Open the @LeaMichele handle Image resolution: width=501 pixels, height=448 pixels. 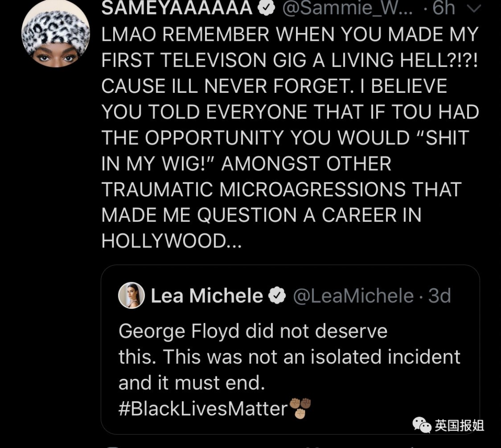coord(353,296)
